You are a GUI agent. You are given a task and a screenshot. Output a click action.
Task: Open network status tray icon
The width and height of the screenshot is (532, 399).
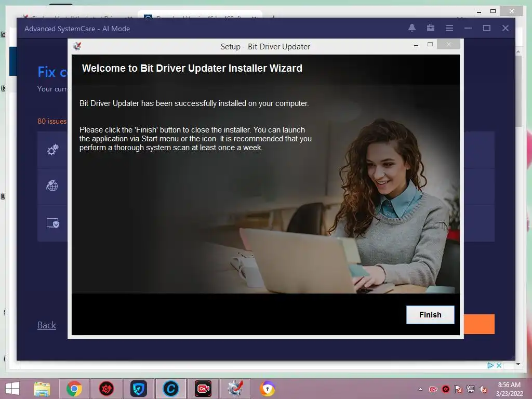click(471, 389)
